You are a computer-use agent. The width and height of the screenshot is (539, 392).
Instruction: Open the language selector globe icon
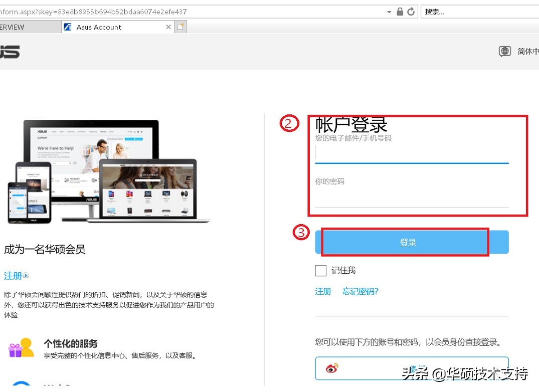tap(504, 51)
